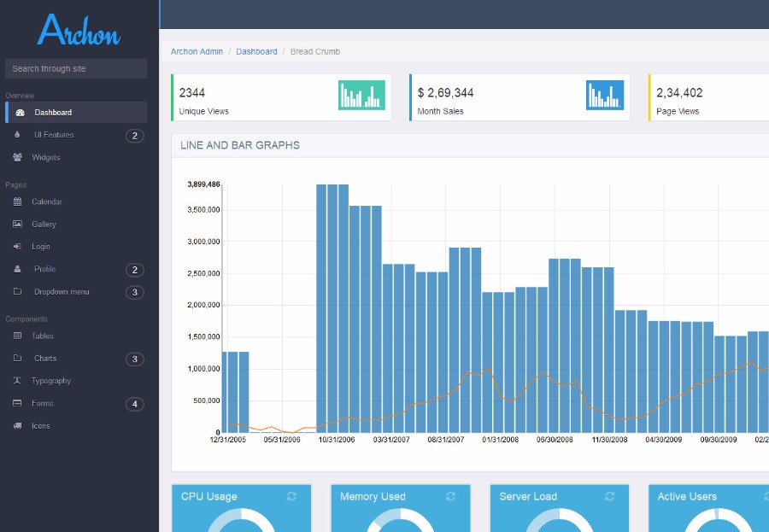Click the 06/30/2008 x-axis date label
This screenshot has width=769, height=532.
click(555, 440)
